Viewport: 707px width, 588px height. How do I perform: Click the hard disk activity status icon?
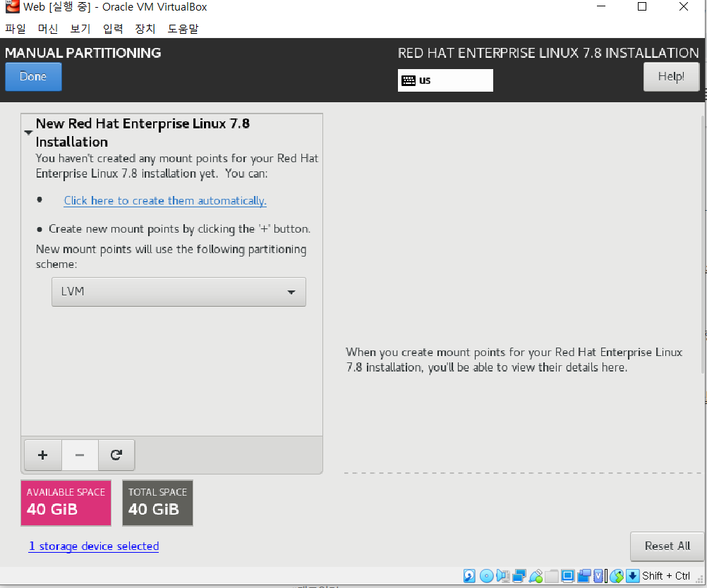[469, 576]
